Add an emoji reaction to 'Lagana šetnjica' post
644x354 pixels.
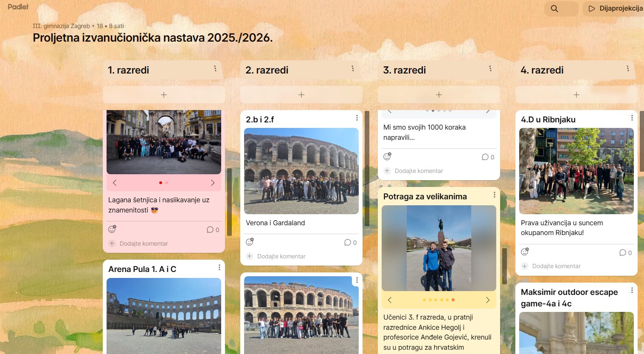coord(112,229)
